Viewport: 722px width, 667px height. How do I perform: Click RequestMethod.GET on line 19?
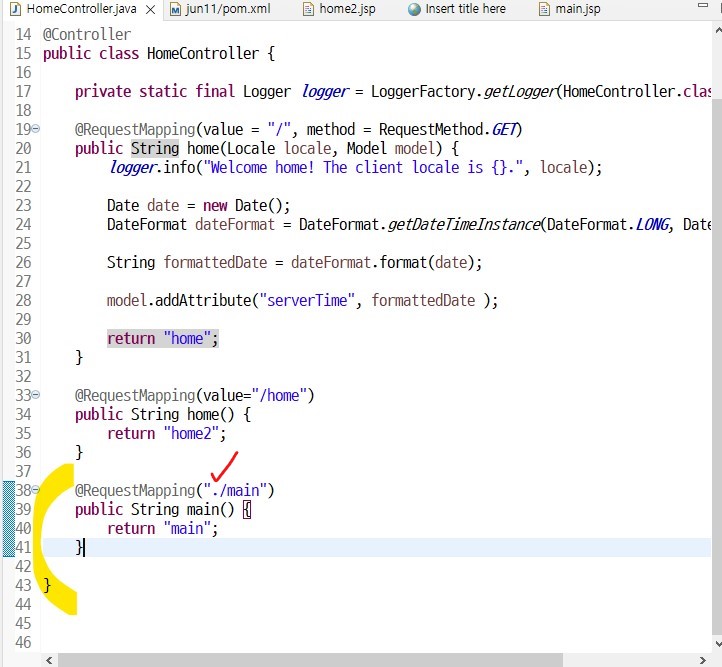[447, 129]
